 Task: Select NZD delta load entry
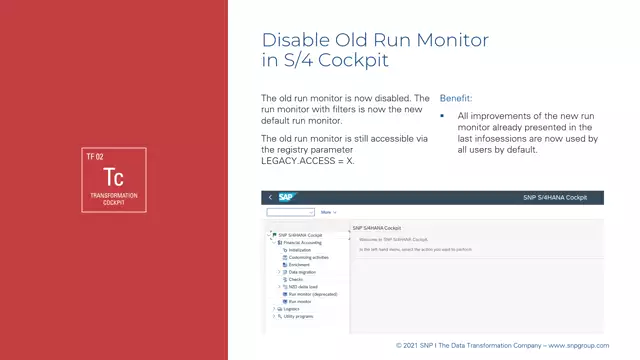[x=303, y=287]
